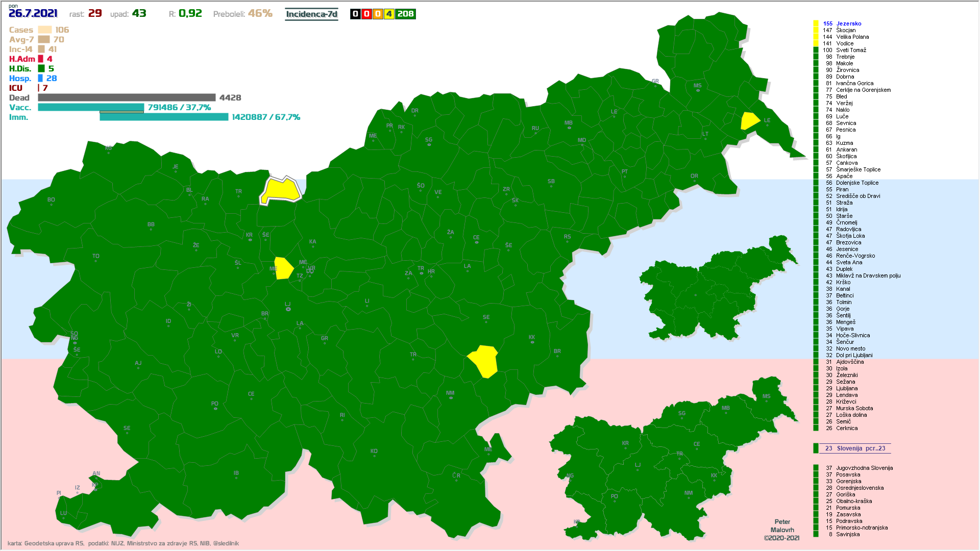
Task: Click the teal Vacc. progress bar
Action: [91, 107]
